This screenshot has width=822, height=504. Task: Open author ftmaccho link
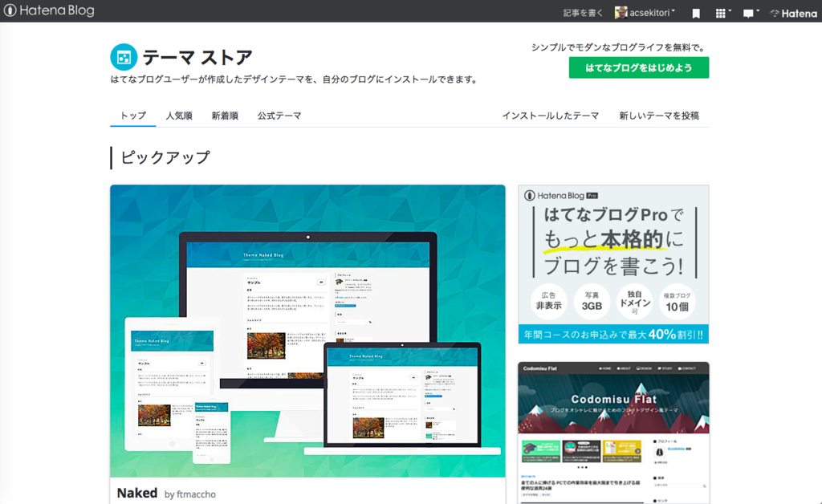pyautogui.click(x=196, y=494)
